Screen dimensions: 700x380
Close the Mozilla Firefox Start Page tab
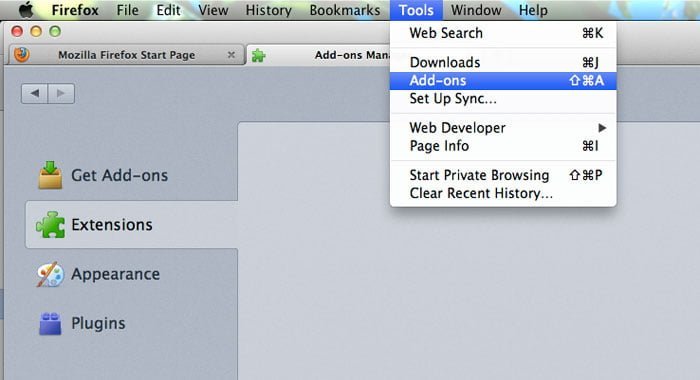pyautogui.click(x=231, y=55)
